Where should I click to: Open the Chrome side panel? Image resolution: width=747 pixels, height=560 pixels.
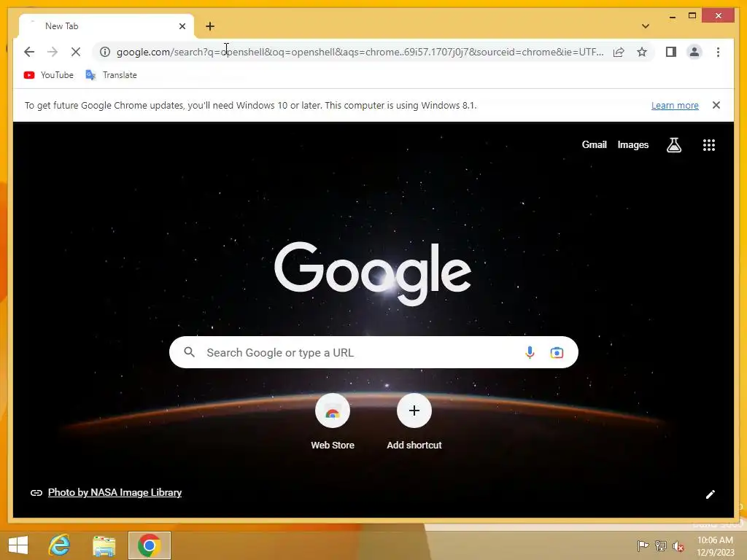click(x=671, y=52)
